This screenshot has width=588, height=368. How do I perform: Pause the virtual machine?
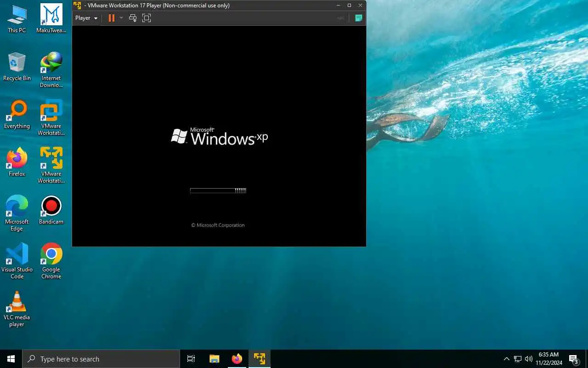point(111,18)
